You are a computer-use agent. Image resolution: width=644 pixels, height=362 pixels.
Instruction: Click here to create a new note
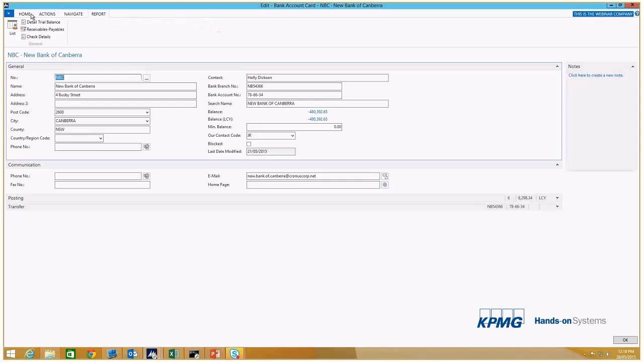[x=596, y=75]
